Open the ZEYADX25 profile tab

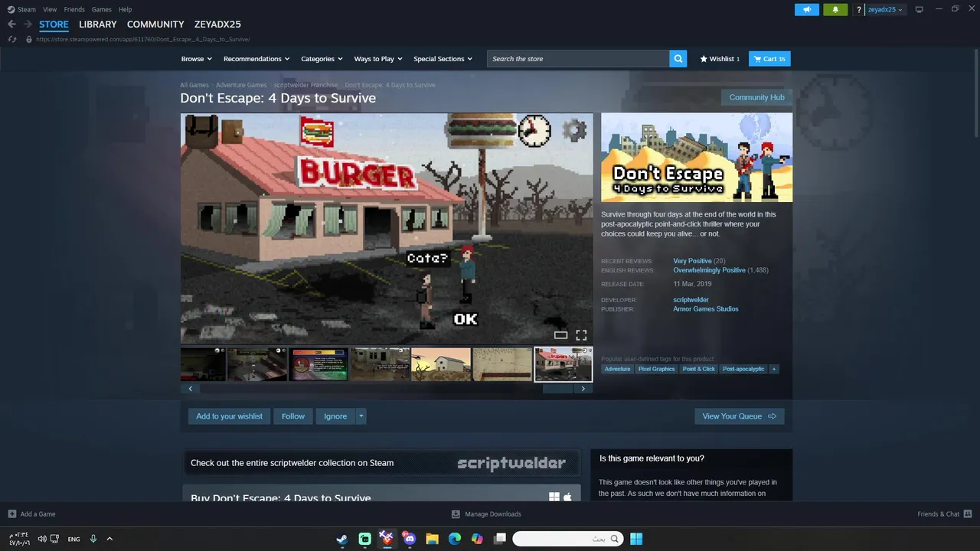tap(217, 24)
